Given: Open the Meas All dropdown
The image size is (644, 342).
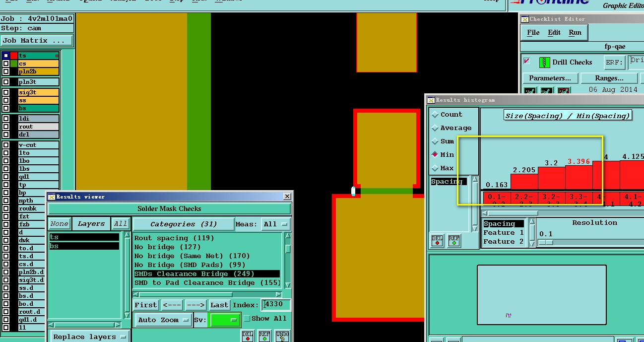Looking at the screenshot, I should tap(275, 224).
